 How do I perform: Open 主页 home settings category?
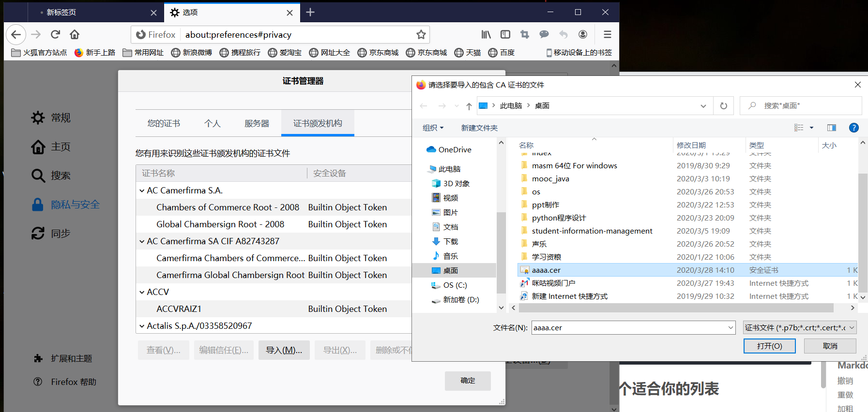pos(51,147)
